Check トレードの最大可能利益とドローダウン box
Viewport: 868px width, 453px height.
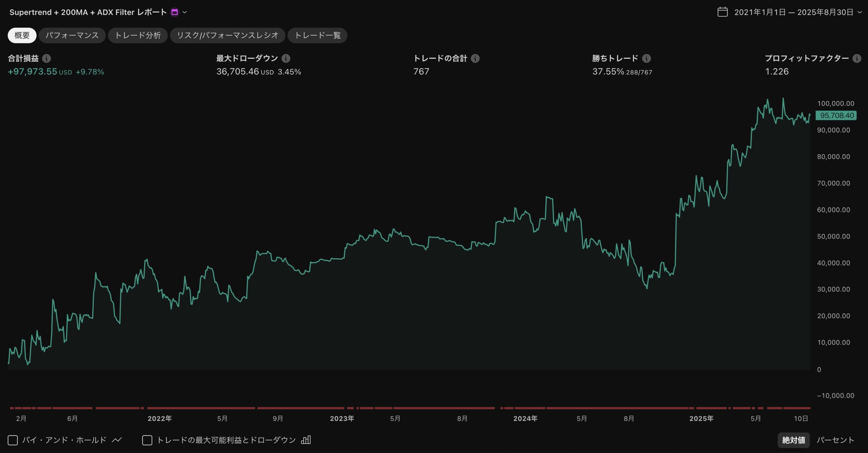pyautogui.click(x=147, y=440)
